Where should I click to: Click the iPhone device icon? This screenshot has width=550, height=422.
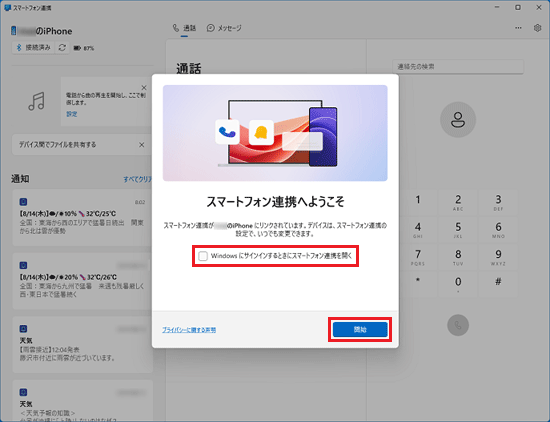pos(14,31)
